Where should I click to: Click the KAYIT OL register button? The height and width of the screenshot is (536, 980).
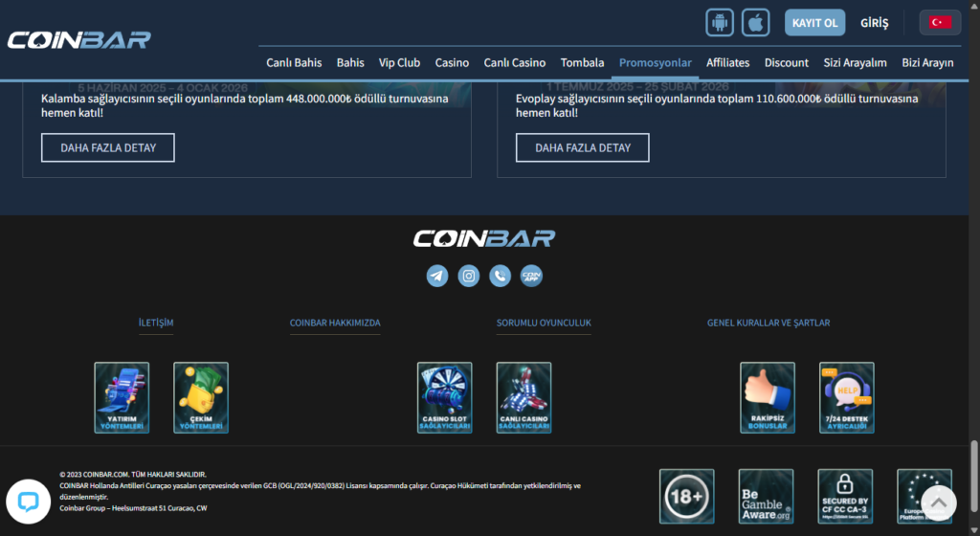coord(814,22)
